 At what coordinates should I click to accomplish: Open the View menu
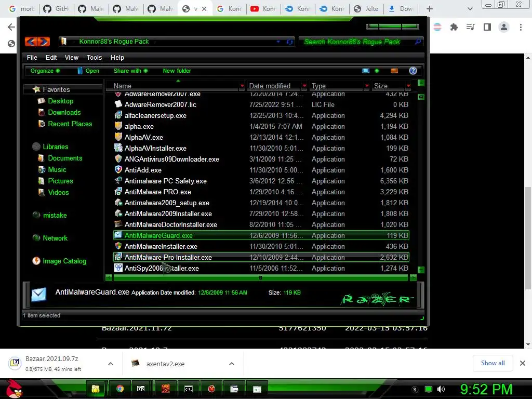[72, 57]
